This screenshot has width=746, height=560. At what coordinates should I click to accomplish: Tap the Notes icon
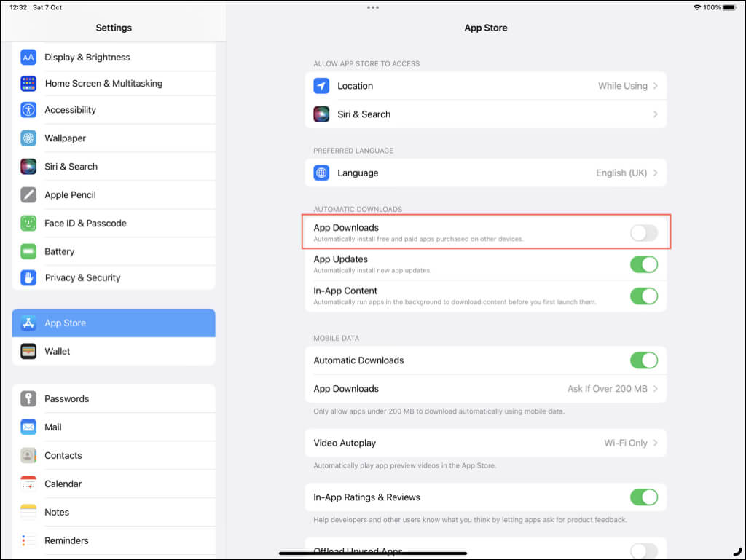pos(28,512)
